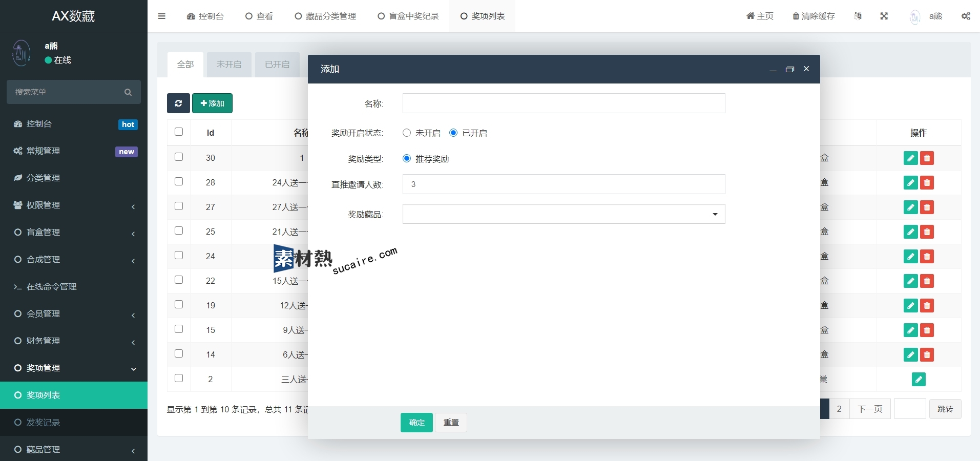Maximize the 添加 dialog
The image size is (980, 461).
click(x=790, y=69)
